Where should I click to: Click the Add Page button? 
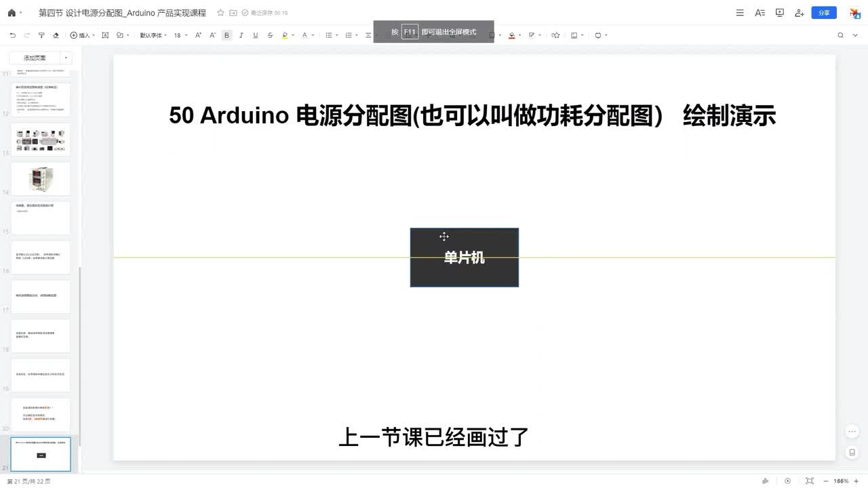pyautogui.click(x=35, y=58)
